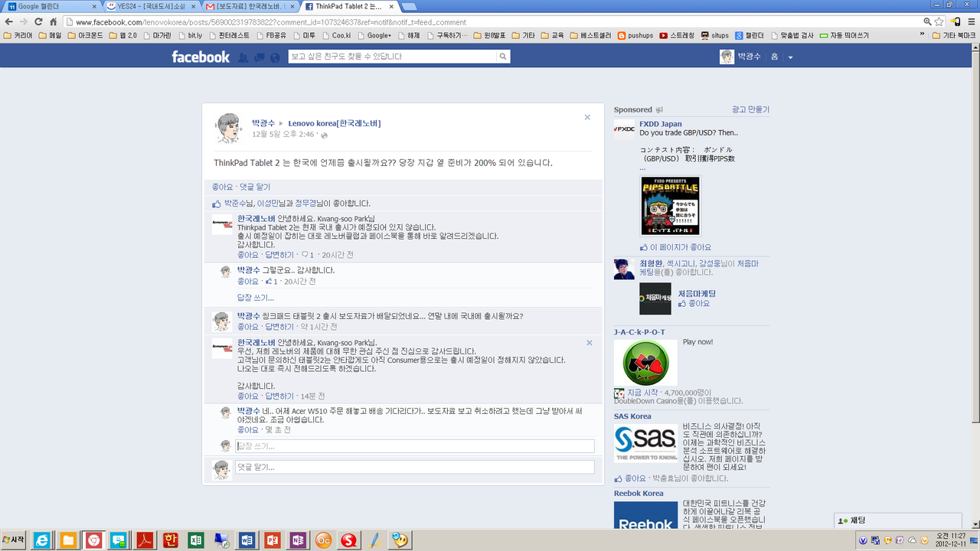Click 댓글 달기 under the main post

click(255, 187)
